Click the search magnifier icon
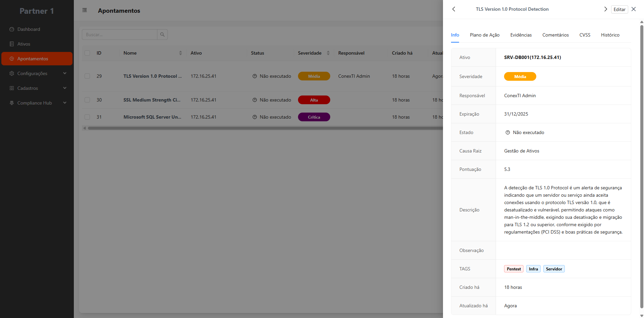This screenshot has width=644, height=318. pos(162,35)
